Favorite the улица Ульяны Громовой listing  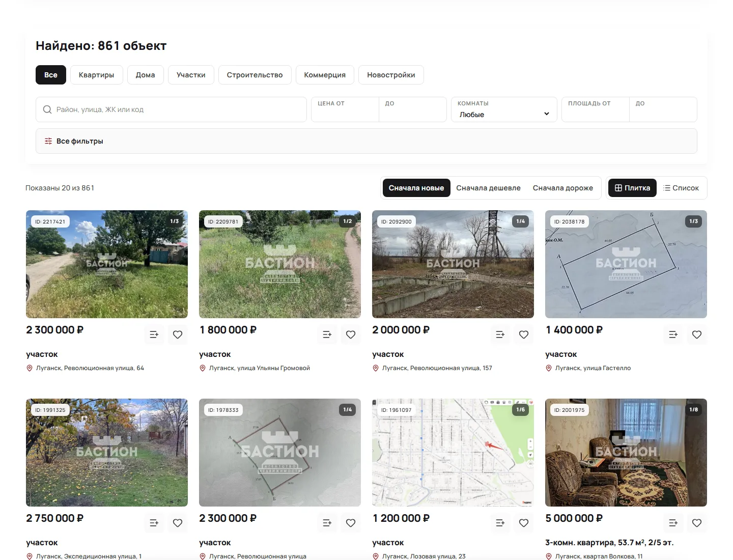pos(351,334)
